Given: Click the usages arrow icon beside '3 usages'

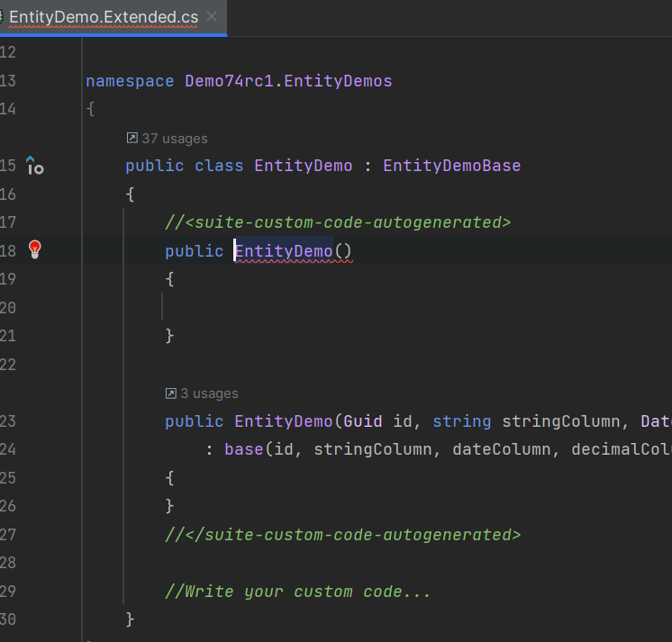Looking at the screenshot, I should (171, 393).
